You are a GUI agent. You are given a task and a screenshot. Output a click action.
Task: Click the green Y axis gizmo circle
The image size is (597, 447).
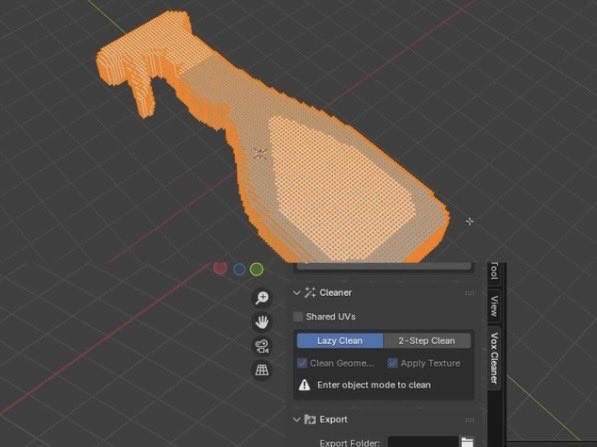[x=257, y=269]
